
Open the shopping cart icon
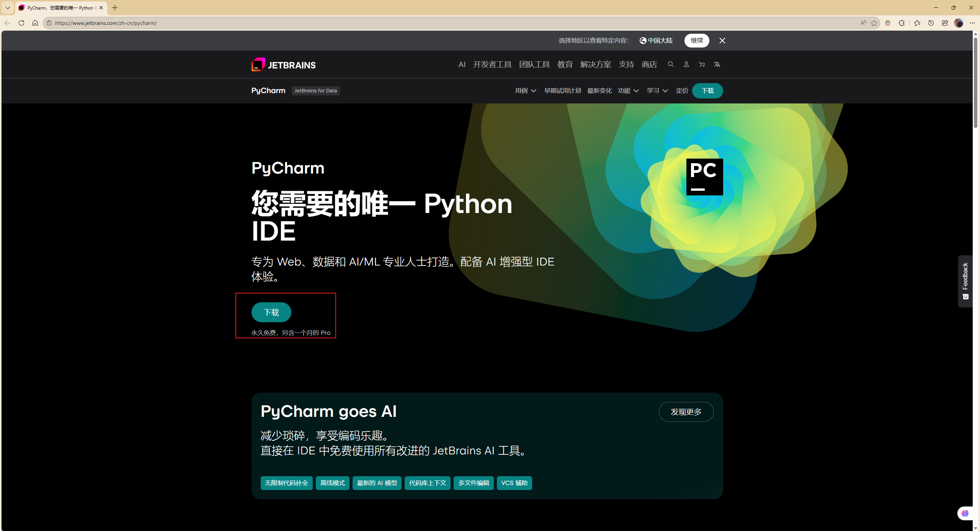[702, 64]
